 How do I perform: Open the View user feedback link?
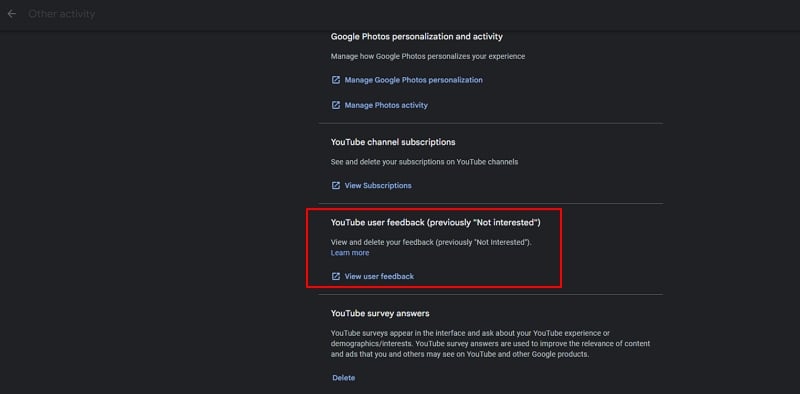coord(379,277)
